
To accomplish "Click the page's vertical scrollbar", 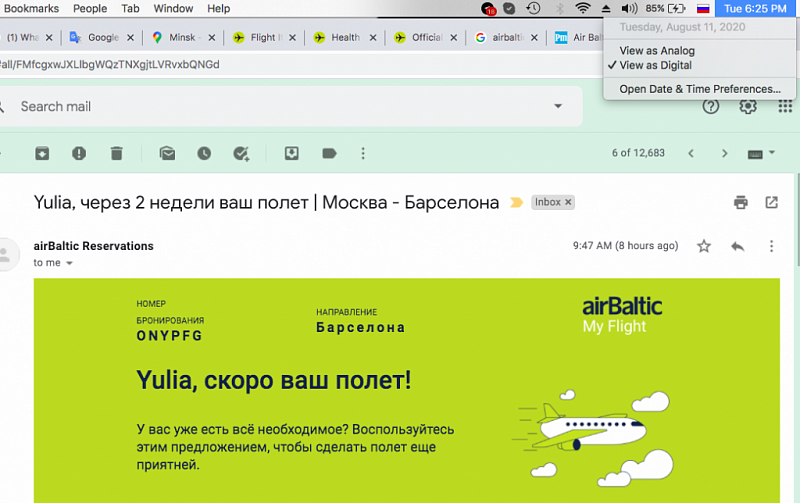I will [x=797, y=219].
